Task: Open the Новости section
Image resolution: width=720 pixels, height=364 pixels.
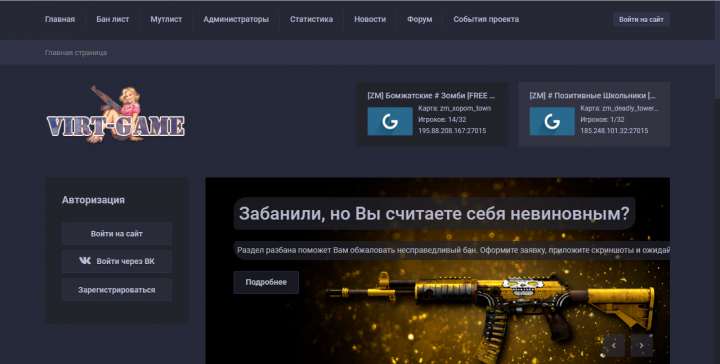Action: click(x=370, y=19)
